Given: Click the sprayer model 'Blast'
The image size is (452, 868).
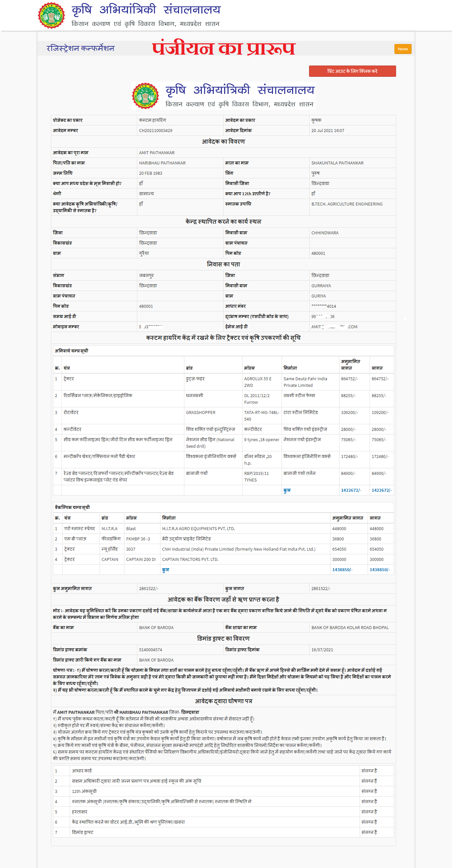Looking at the screenshot, I should tap(131, 529).
